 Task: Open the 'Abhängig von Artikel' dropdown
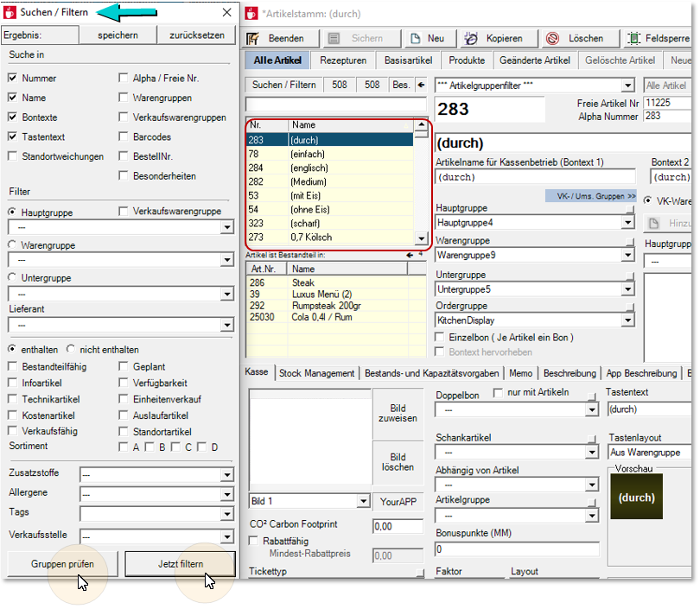pos(592,485)
